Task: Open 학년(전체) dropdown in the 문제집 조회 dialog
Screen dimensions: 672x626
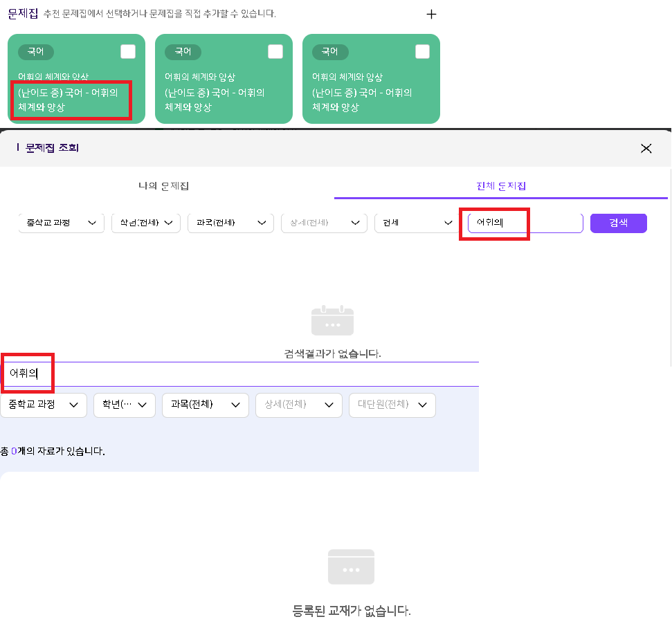Action: point(145,223)
